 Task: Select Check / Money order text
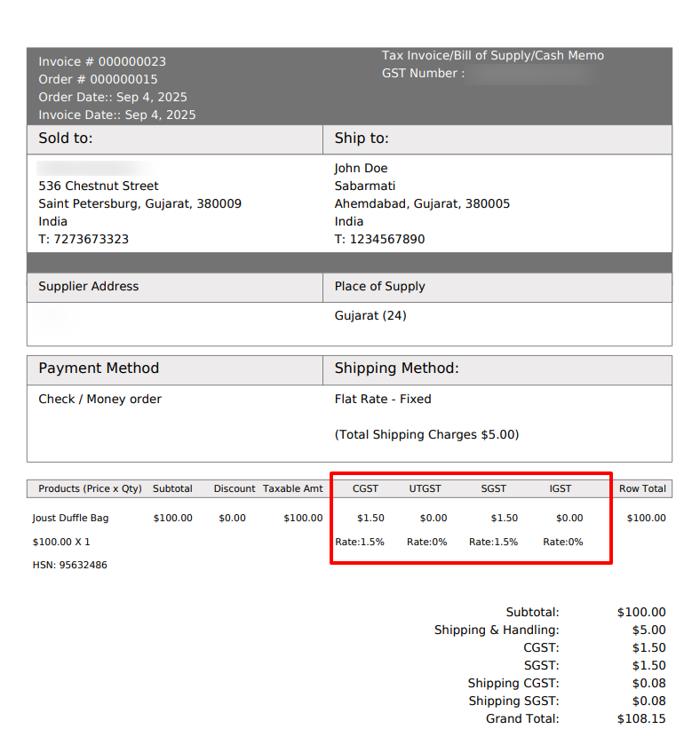click(x=99, y=399)
